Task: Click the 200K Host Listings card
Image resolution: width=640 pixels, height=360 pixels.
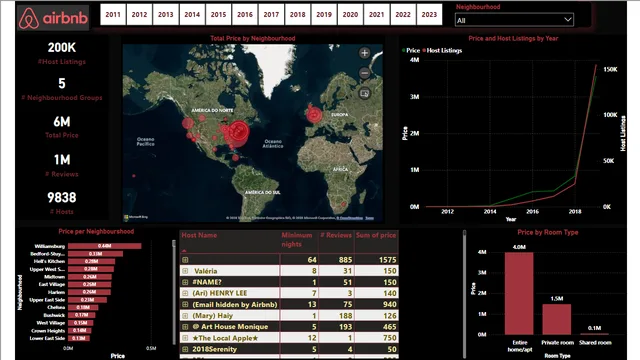Action: (x=62, y=53)
